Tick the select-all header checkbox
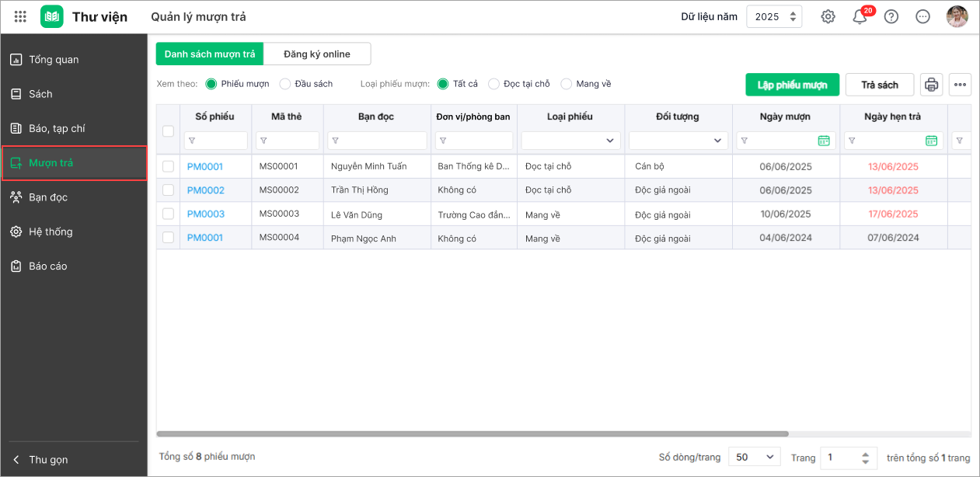980x477 pixels. (x=168, y=131)
